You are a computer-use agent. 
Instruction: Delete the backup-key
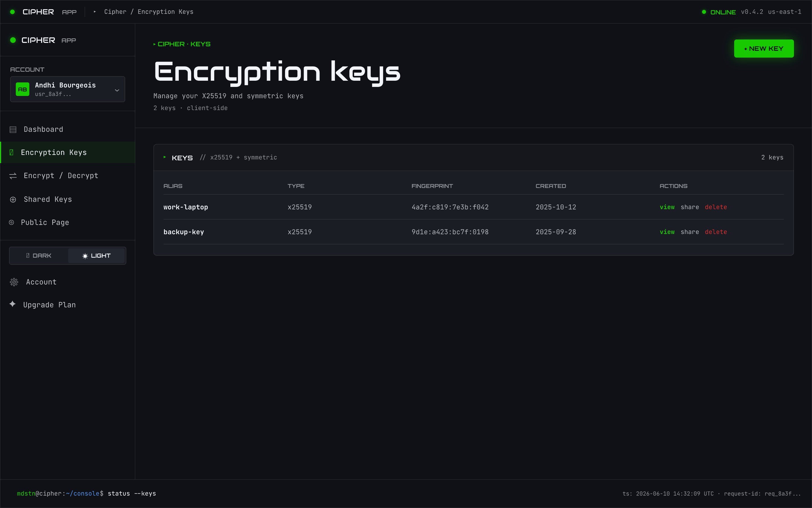(x=716, y=232)
